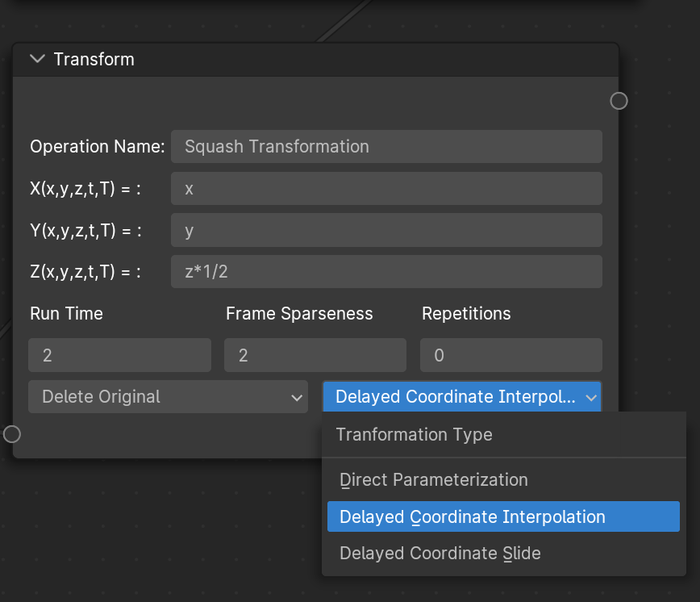Select the Repetitions value field

511,355
